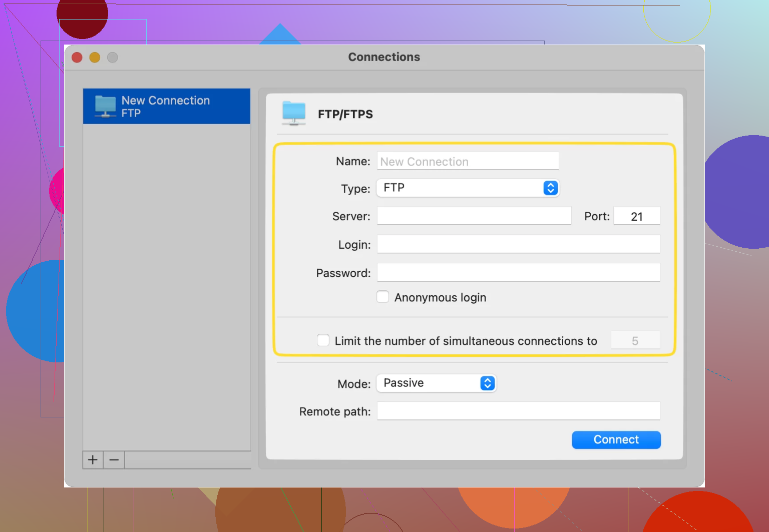
Task: Enable the Anonymous login checkbox
Action: (383, 297)
